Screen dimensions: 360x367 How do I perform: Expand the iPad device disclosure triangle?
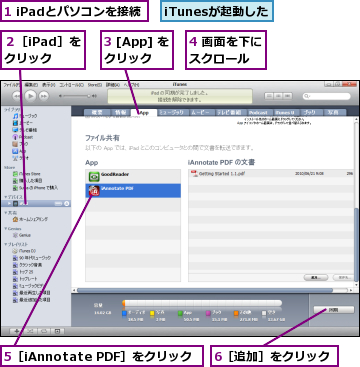click(9, 203)
